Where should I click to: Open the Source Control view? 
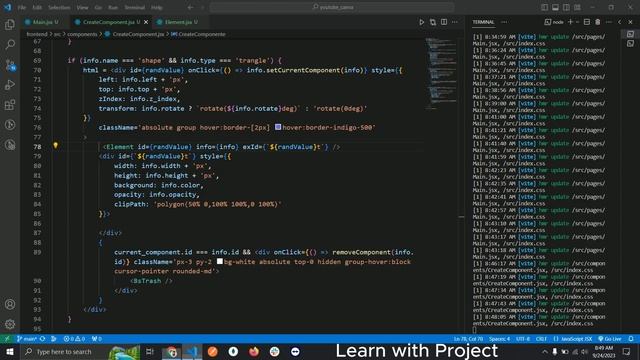tap(10, 65)
